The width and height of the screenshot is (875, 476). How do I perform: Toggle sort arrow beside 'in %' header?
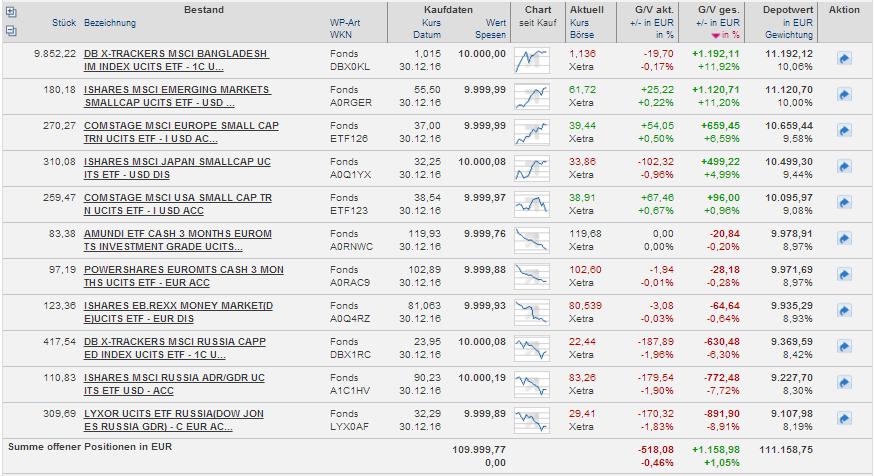(x=715, y=35)
